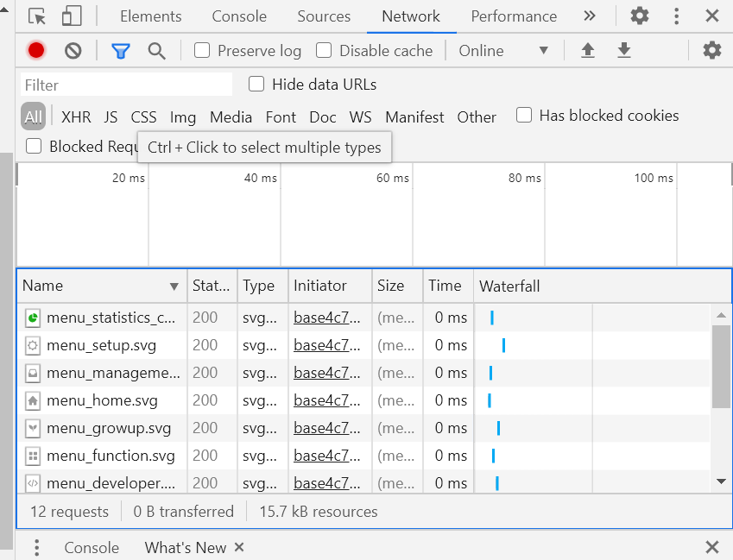Screen dimensions: 733x560
Task: Toggle the filter funnel icon
Action: click(120, 50)
